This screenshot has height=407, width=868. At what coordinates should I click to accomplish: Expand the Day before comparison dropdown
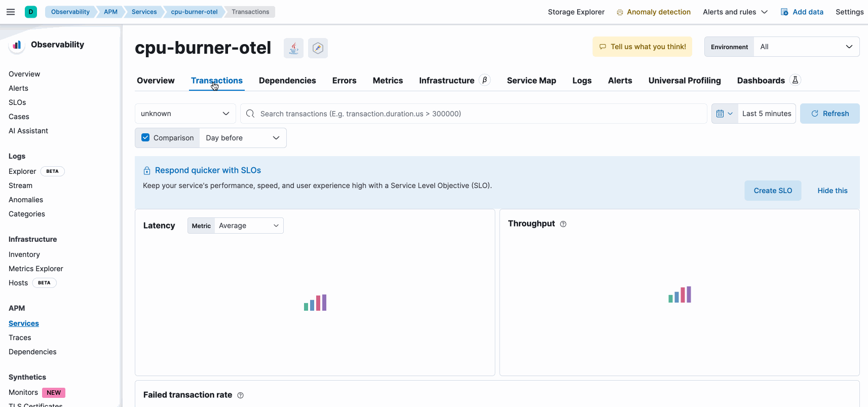[x=243, y=138]
